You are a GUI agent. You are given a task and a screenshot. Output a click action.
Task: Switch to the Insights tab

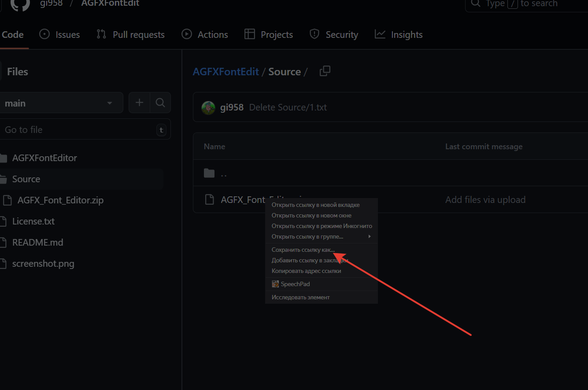point(399,35)
